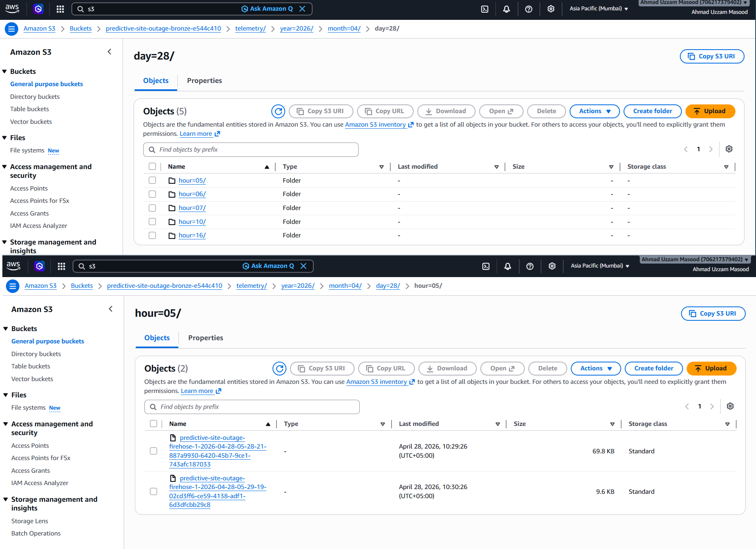Image resolution: width=756 pixels, height=549 pixels.
Task: Clear s3 search text in day=28/ header
Action: click(302, 9)
